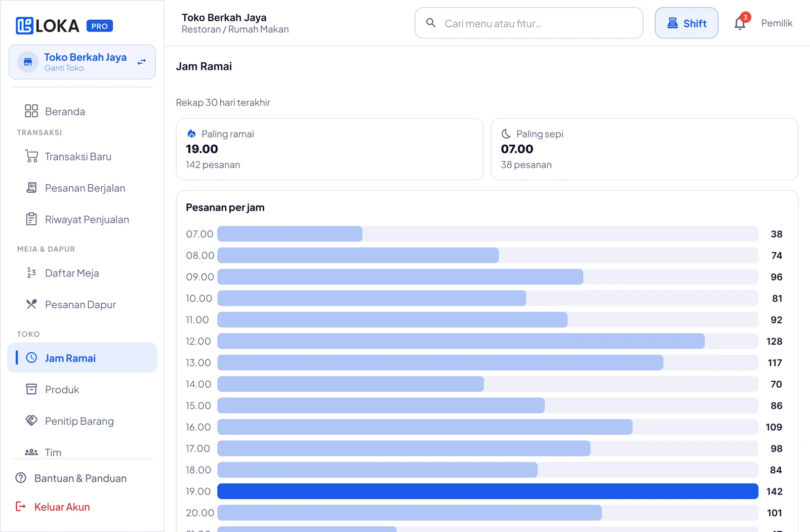Viewport: 810px width, 532px height.
Task: Click the 20.00 hour label
Action: 200,513
